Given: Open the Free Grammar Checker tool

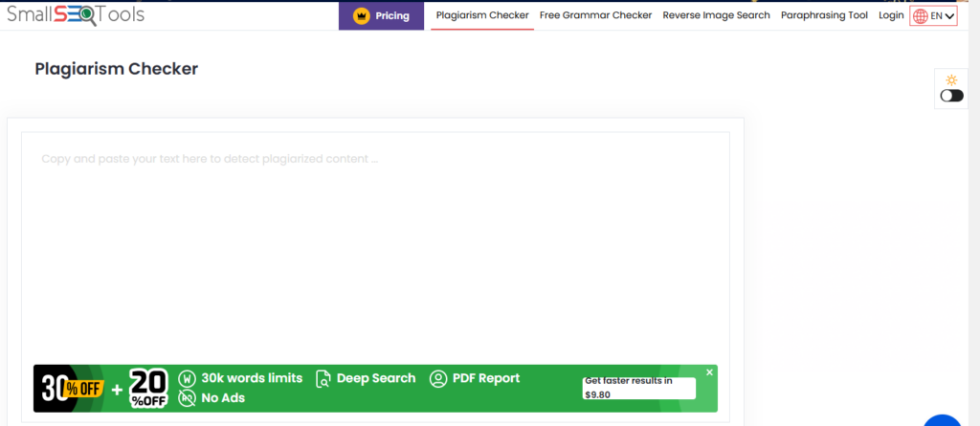Looking at the screenshot, I should pyautogui.click(x=595, y=15).
